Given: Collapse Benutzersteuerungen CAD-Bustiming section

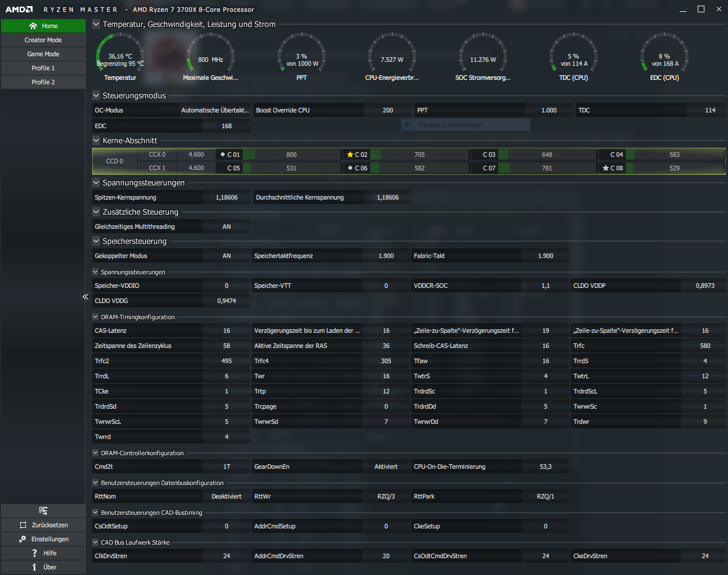Looking at the screenshot, I should (95, 513).
